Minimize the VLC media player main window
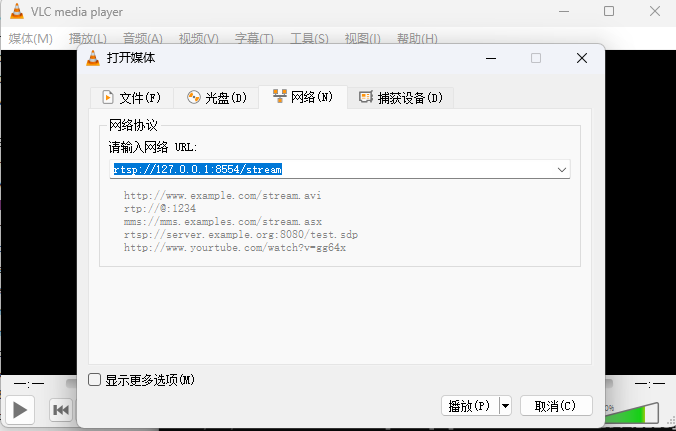This screenshot has width=676, height=431. (x=564, y=11)
